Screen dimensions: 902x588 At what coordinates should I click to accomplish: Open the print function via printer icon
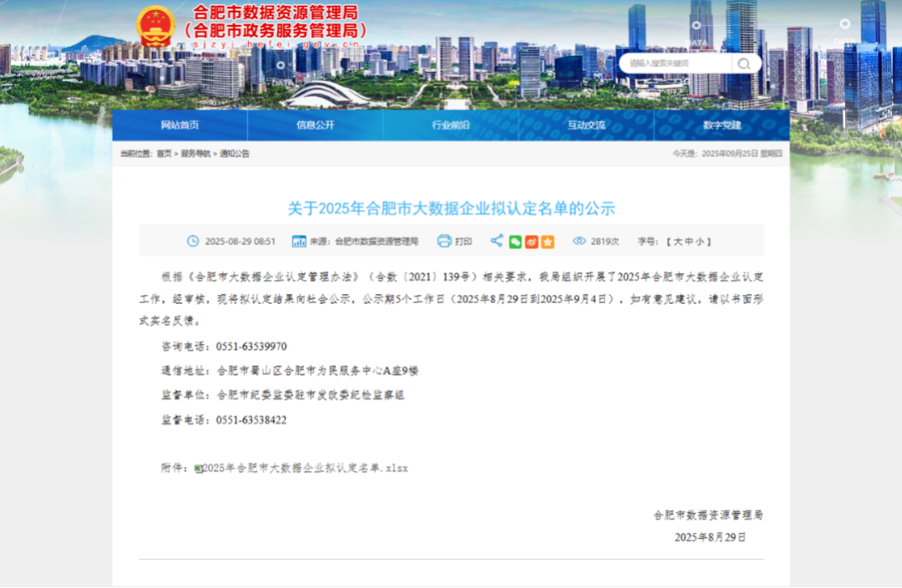pyautogui.click(x=443, y=241)
